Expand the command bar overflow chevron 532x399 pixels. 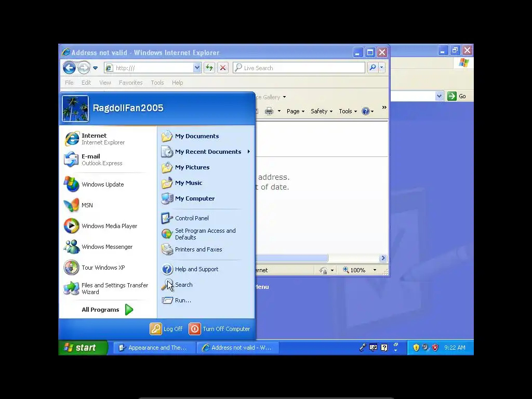384,108
